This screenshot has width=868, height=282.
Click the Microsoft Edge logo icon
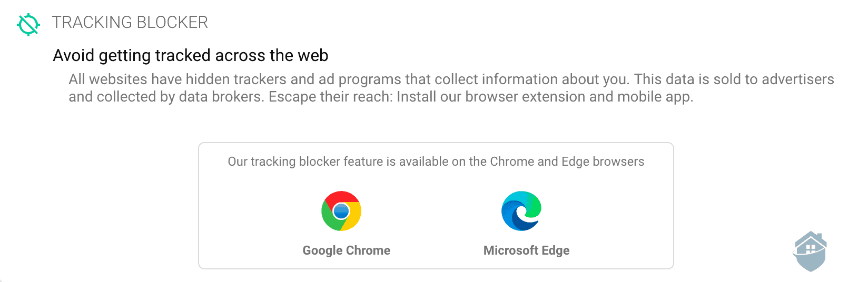(x=521, y=211)
